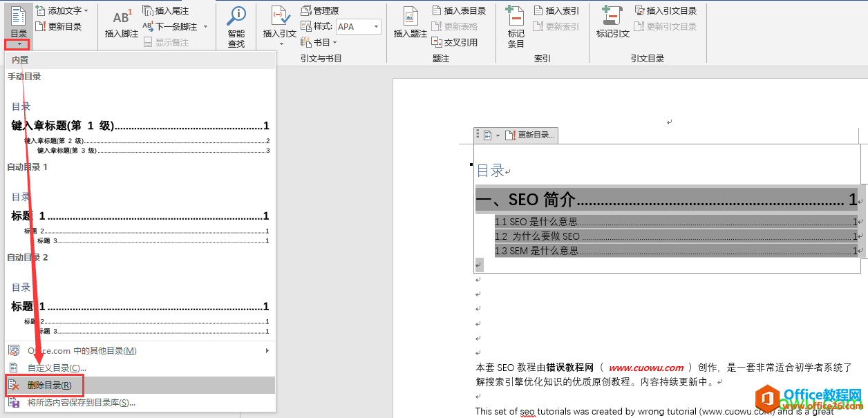Click 交叉引用 cross-reference button

click(x=455, y=42)
